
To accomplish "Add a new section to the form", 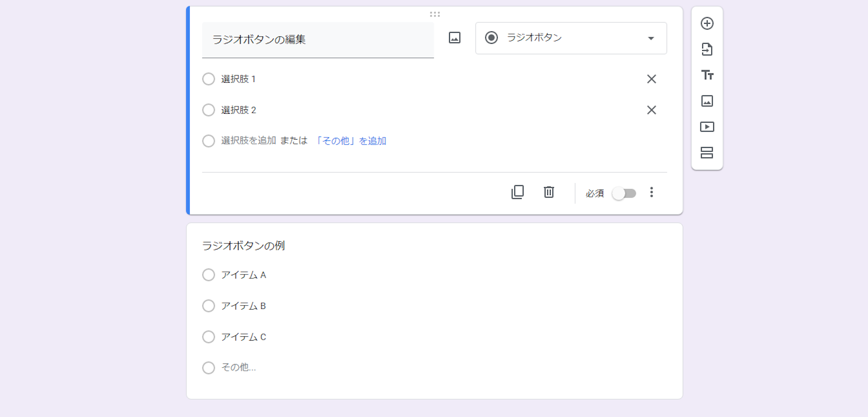I will (707, 153).
